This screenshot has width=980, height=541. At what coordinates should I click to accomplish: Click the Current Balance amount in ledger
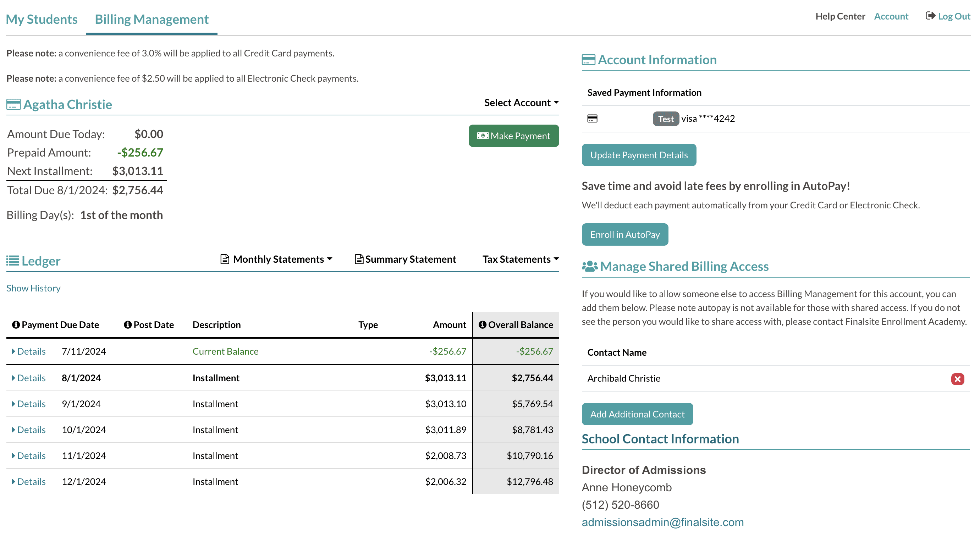coord(448,351)
